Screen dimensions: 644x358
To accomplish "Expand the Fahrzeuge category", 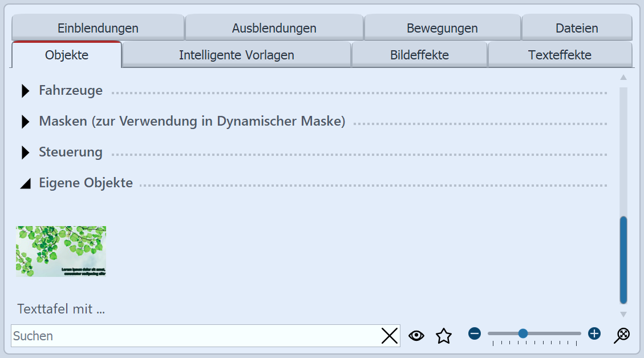I will point(25,90).
